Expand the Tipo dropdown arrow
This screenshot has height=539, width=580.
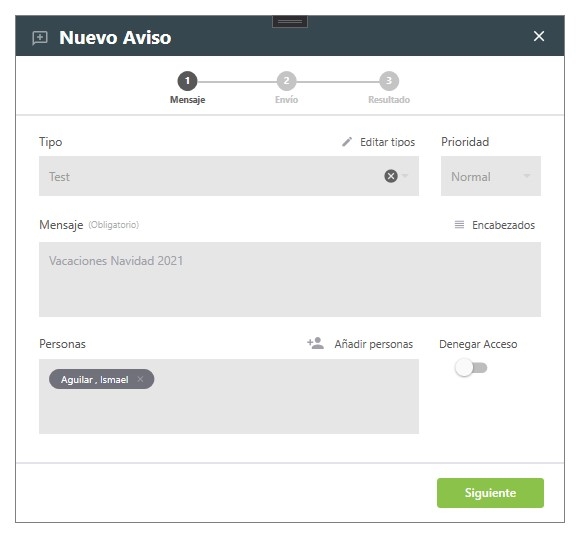(405, 176)
